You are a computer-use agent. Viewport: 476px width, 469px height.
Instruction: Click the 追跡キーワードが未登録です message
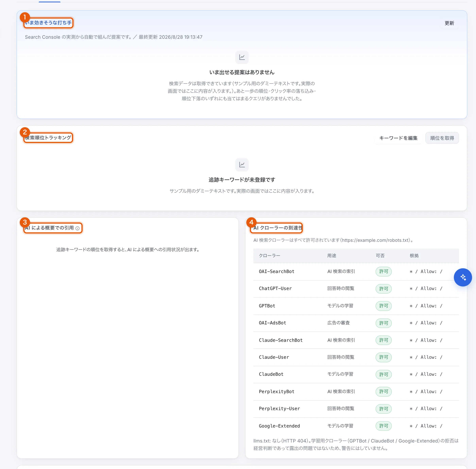coord(242,180)
